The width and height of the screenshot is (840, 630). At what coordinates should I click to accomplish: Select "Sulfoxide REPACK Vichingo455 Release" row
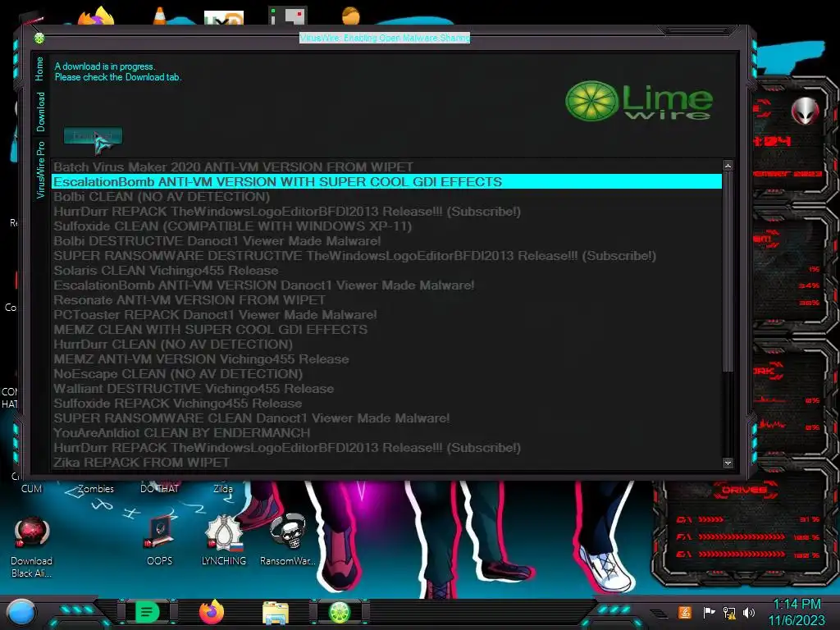386,404
